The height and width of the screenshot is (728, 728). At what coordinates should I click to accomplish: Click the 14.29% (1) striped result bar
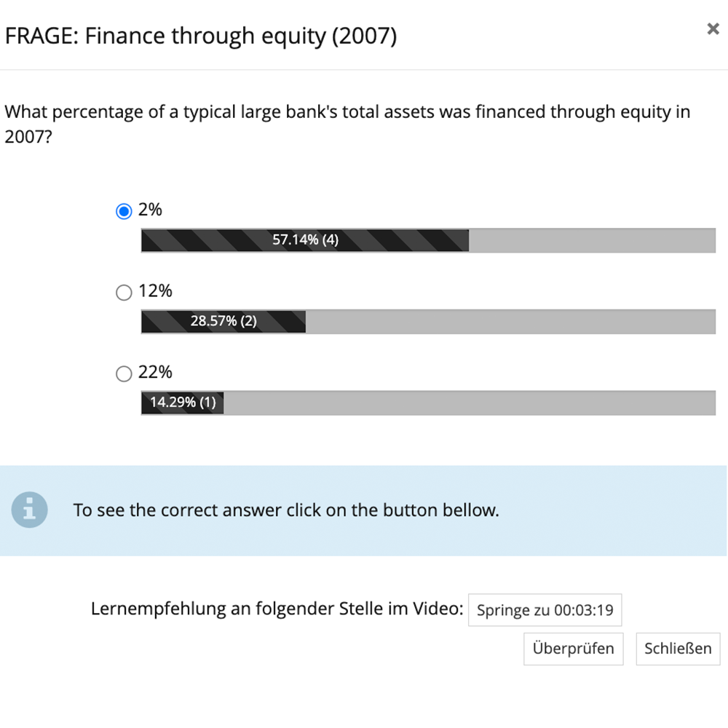(x=182, y=403)
